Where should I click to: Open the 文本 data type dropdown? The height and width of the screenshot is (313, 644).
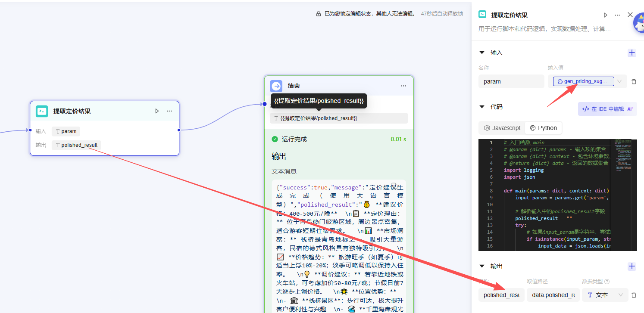605,295
